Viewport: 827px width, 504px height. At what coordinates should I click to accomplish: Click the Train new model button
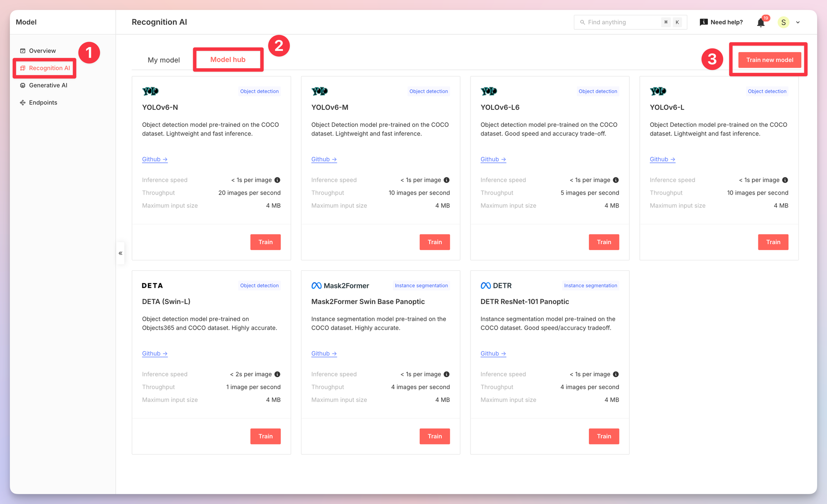point(770,60)
